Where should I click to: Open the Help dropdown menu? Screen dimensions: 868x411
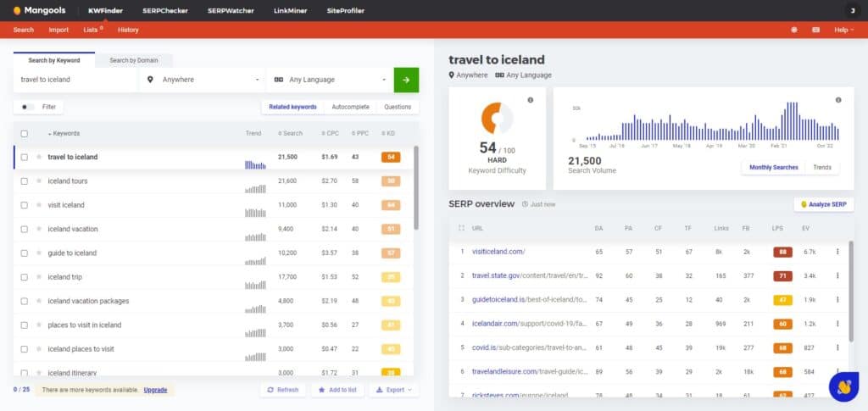[x=843, y=30]
